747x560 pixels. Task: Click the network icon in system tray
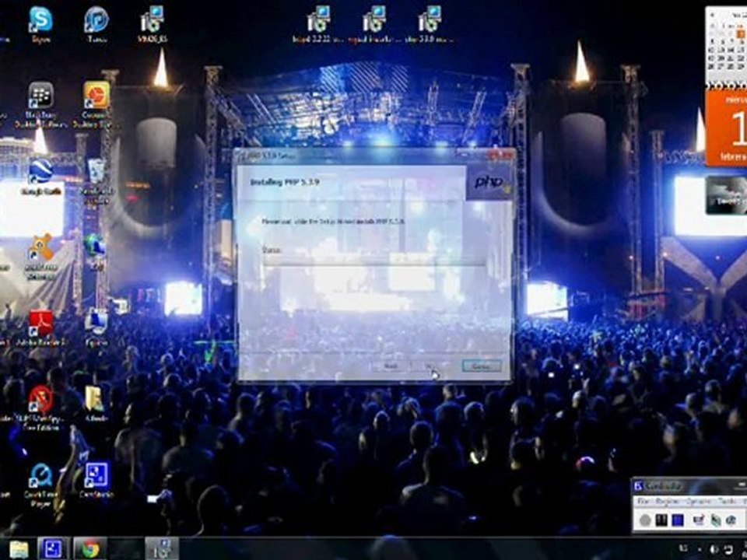729,549
